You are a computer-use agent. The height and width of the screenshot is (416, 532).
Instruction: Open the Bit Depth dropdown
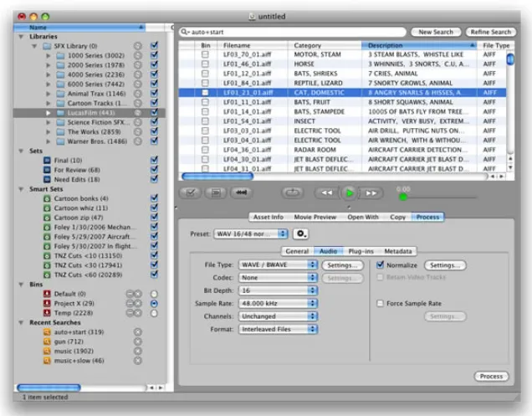278,290
